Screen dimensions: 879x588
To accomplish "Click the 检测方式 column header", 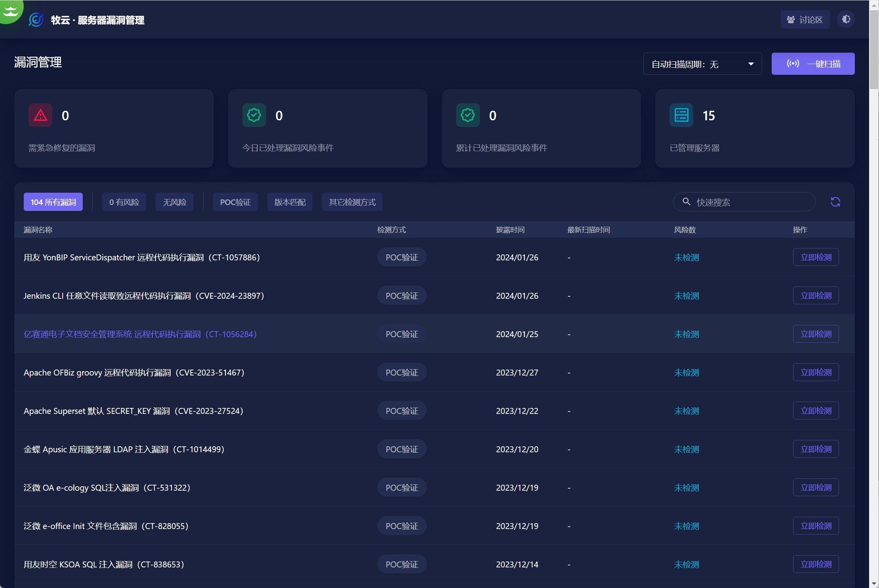I will point(392,230).
